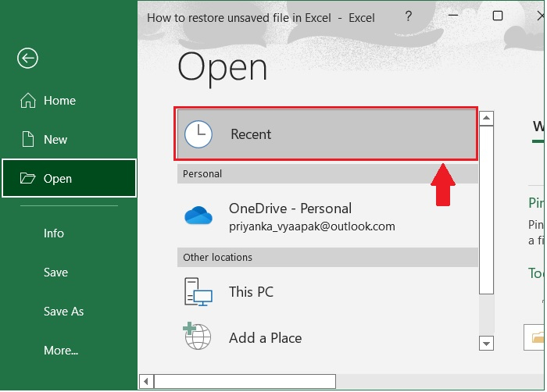Click the New blank page icon
547x392 pixels.
(x=28, y=139)
